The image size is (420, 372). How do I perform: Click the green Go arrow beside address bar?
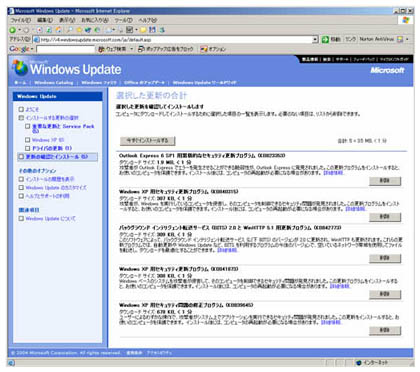coord(325,39)
